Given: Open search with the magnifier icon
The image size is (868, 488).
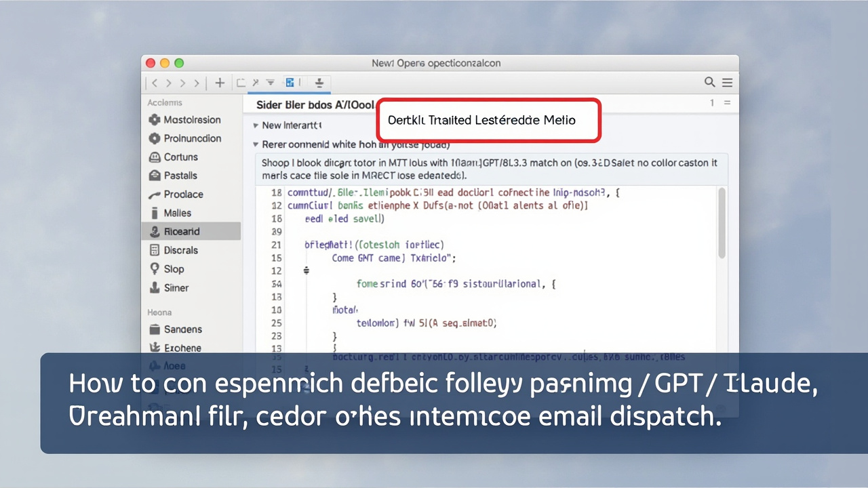Looking at the screenshot, I should 710,82.
